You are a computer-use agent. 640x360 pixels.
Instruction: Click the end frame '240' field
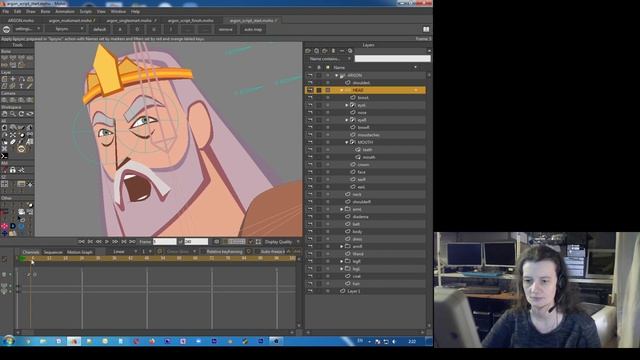pyautogui.click(x=196, y=242)
